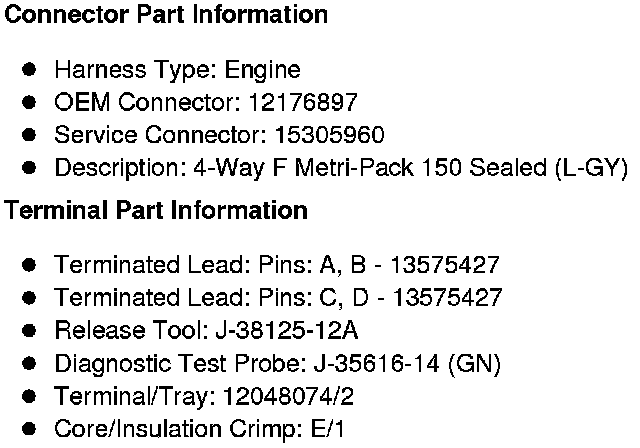Click the Connector Part Information heading
Screen dimensions: 640x448
[166, 15]
